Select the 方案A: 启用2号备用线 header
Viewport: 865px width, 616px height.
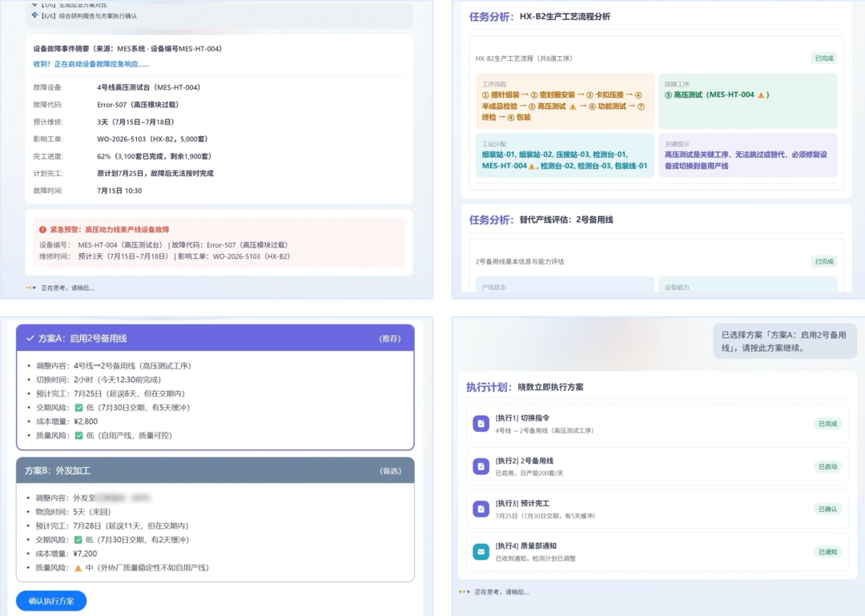tap(215, 338)
